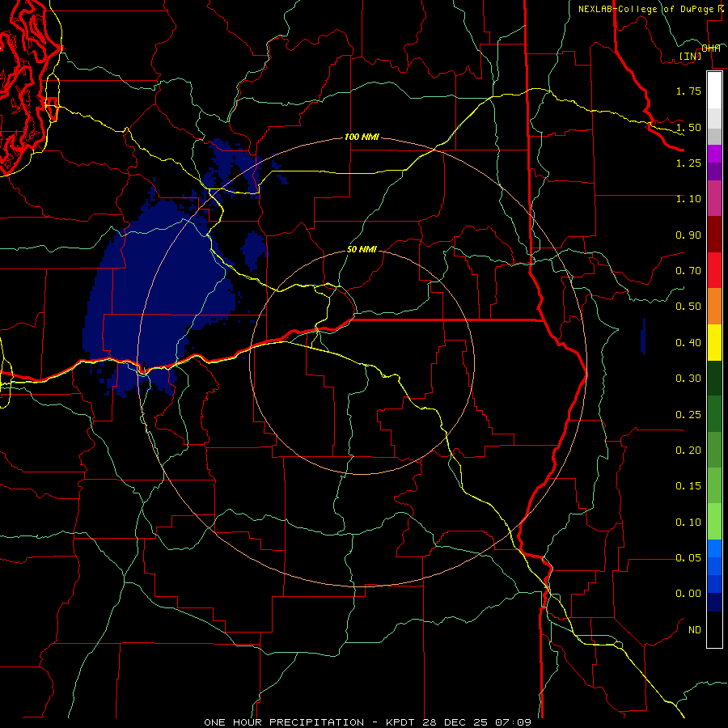The image size is (728, 728).
Task: Pick the darkest green legend swatch
Action: pos(714,378)
